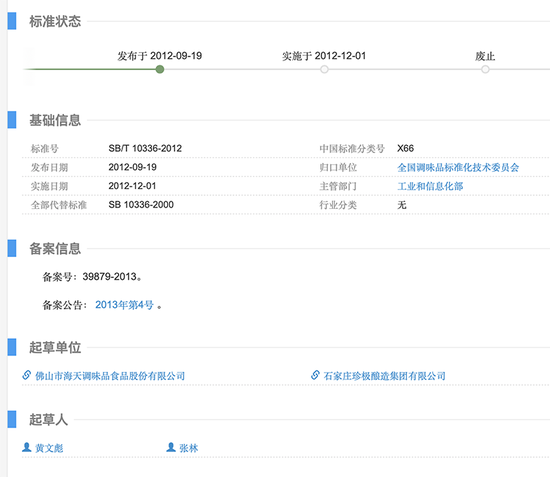Click the blue marker beside 标准状态 heading
This screenshot has height=477, width=550.
12,21
